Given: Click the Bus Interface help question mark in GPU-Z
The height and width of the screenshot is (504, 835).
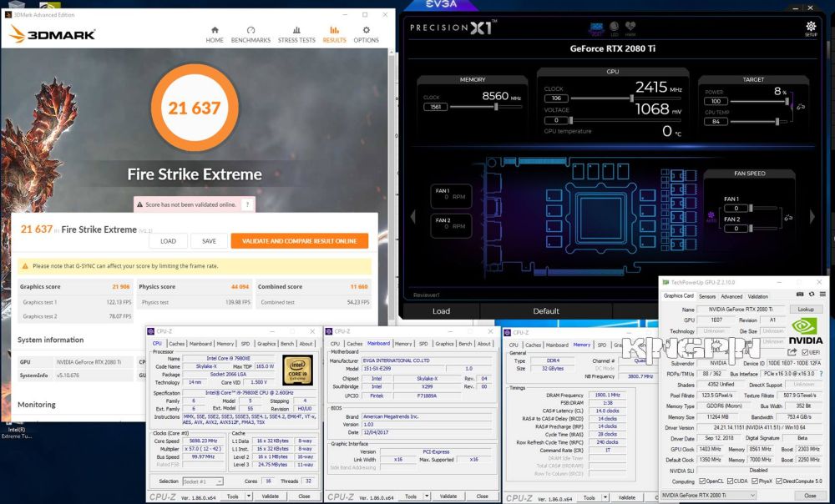Looking at the screenshot, I should tap(821, 375).
